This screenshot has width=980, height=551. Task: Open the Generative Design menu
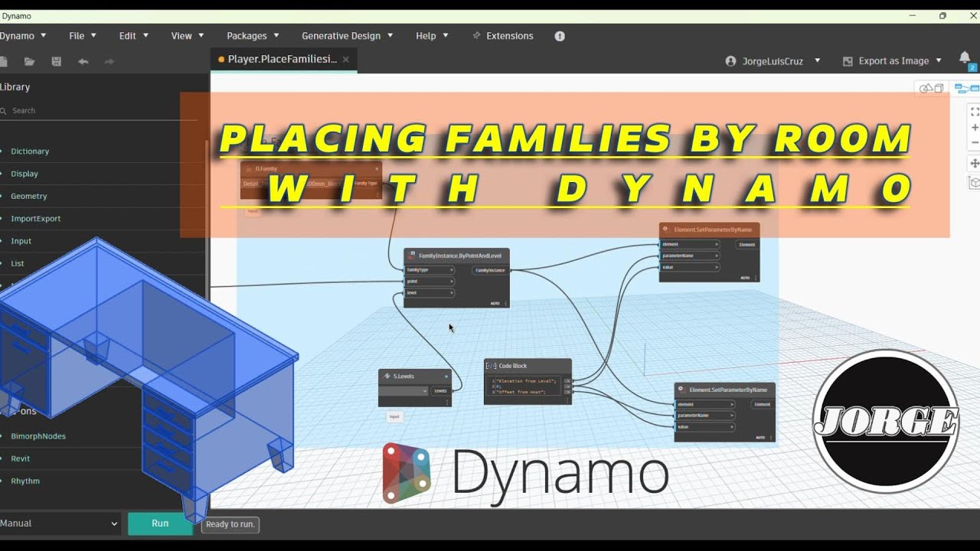(x=347, y=36)
